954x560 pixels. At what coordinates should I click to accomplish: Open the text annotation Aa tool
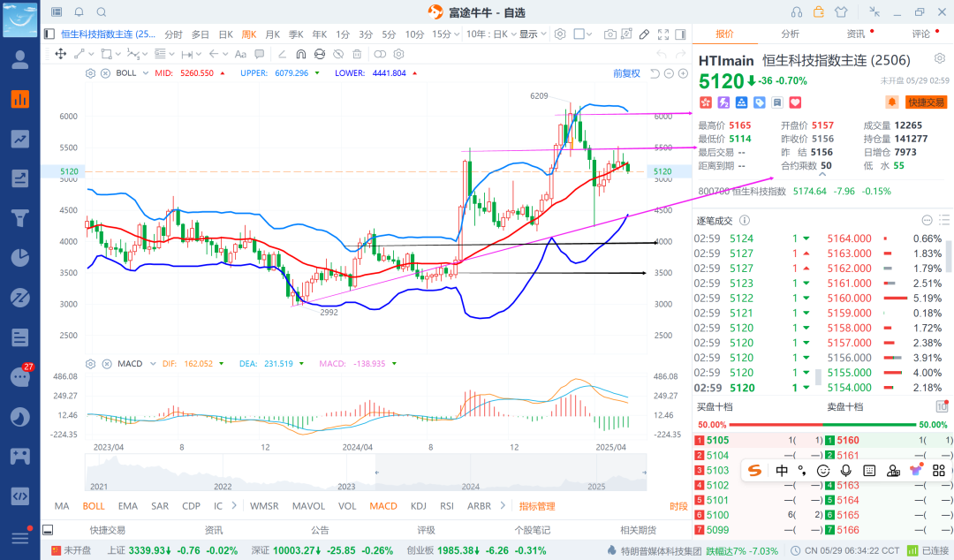[240, 54]
